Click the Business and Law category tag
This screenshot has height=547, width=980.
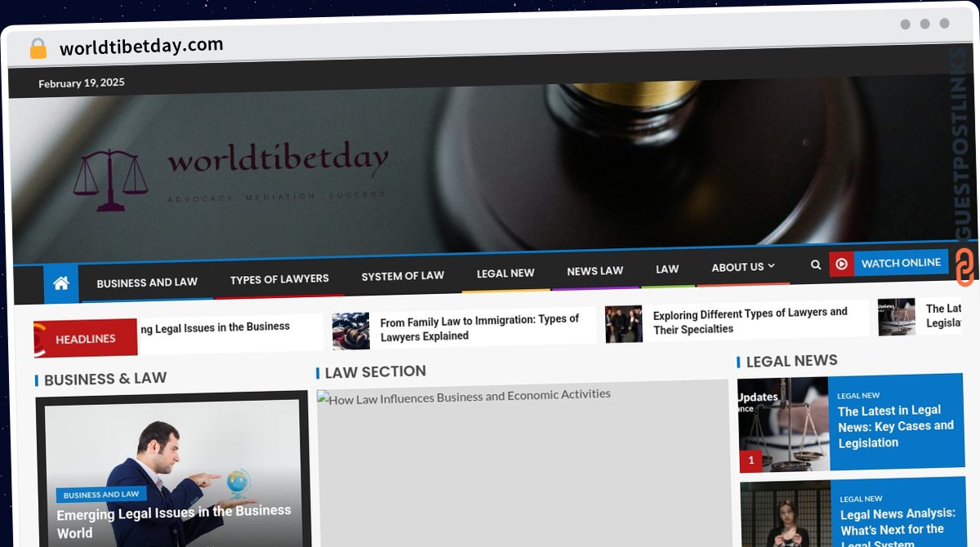(x=101, y=494)
